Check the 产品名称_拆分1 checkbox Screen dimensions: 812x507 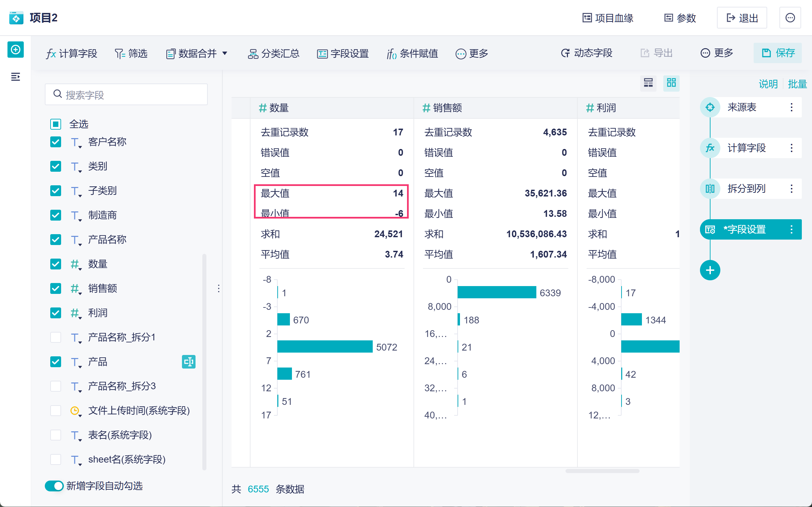(56, 337)
